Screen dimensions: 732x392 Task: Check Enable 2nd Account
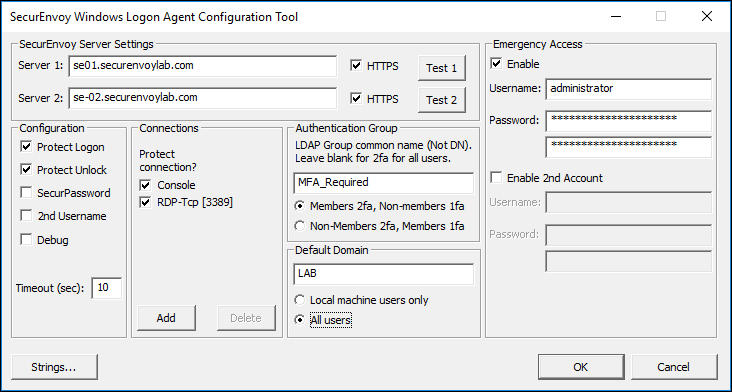[496, 178]
